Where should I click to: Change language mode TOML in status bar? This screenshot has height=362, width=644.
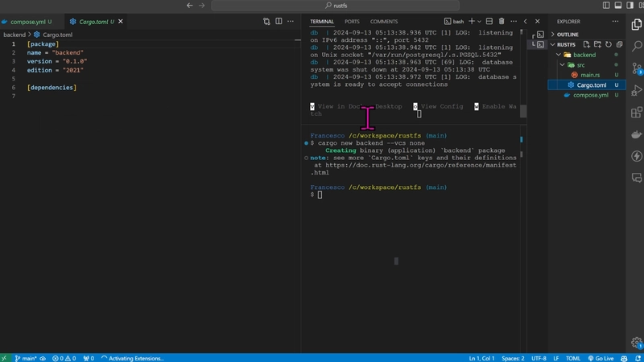573,358
